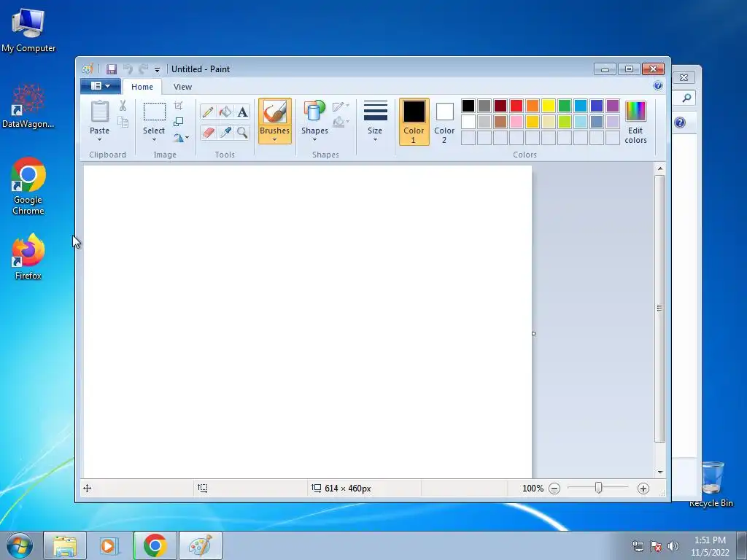Click the zoom in plus button
The width and height of the screenshot is (747, 560).
click(643, 489)
